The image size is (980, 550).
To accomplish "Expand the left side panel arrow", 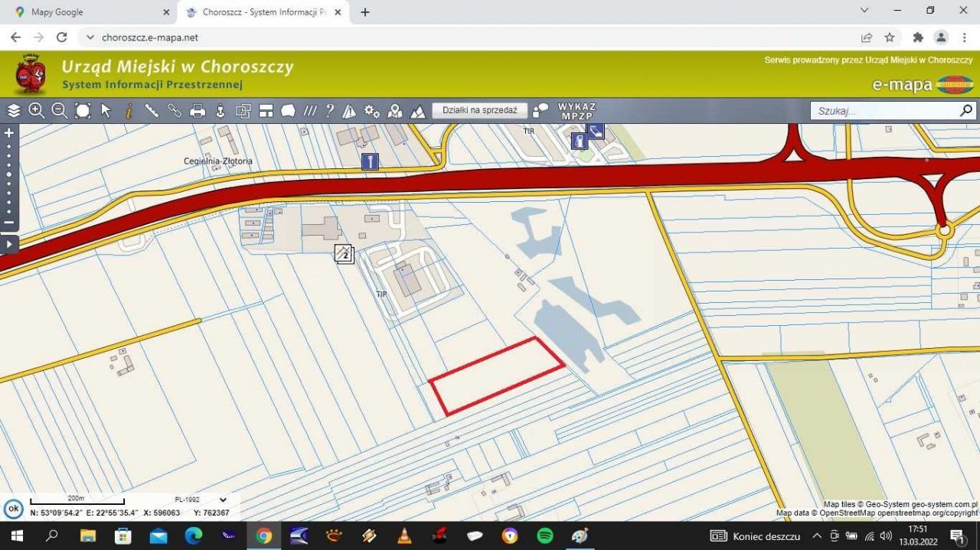I will [9, 245].
